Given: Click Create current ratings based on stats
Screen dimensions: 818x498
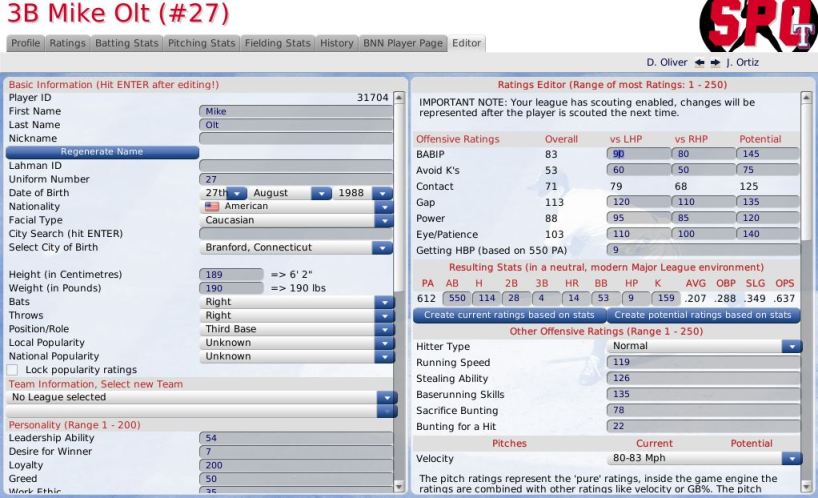Looking at the screenshot, I should [509, 315].
